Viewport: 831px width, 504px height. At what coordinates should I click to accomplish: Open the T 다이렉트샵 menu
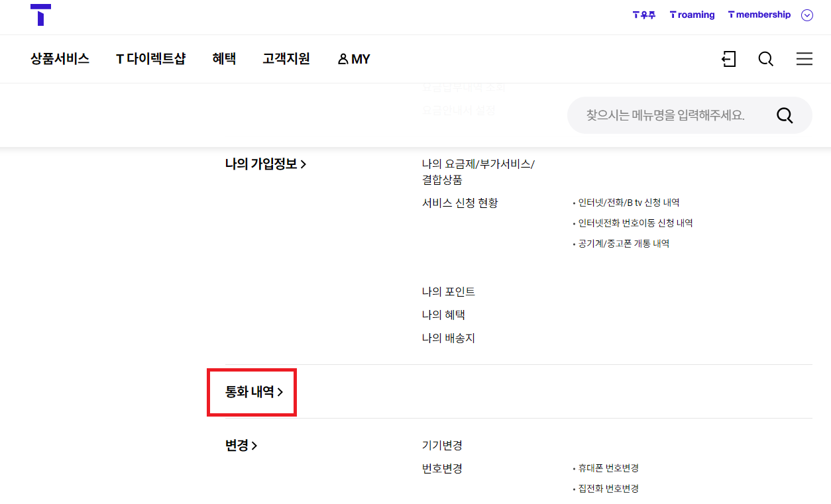click(151, 59)
